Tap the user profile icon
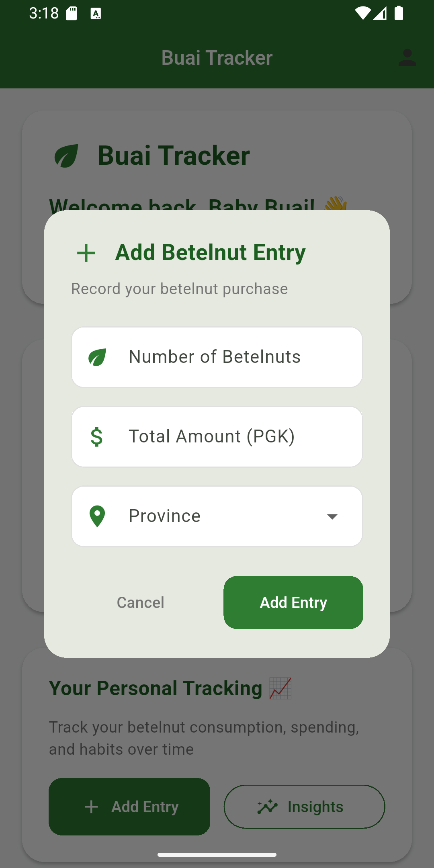Image resolution: width=434 pixels, height=868 pixels. tap(407, 58)
